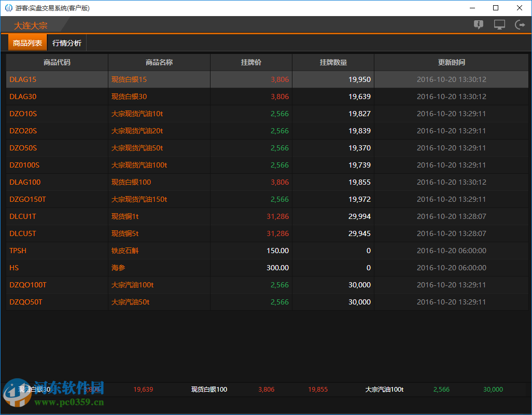The image size is (532, 415).
Task: Click product name 现货白银30 in table
Action: coord(129,96)
